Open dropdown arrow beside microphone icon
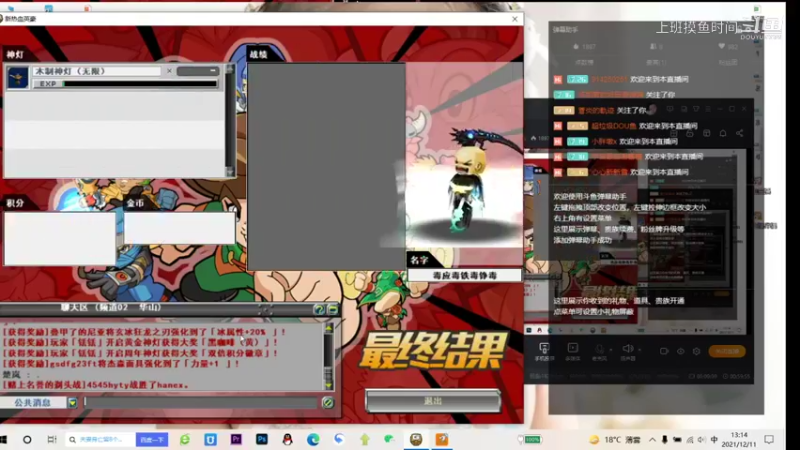The image size is (800, 450). [611, 350]
